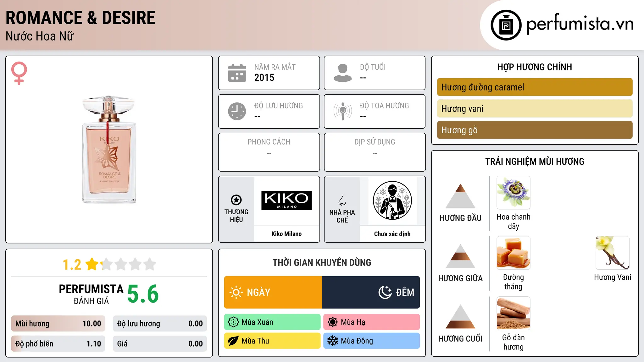The width and height of the screenshot is (644, 362).
Task: Click the PERFUMISTA ĐÁNH GIÁ label
Action: pos(91,294)
